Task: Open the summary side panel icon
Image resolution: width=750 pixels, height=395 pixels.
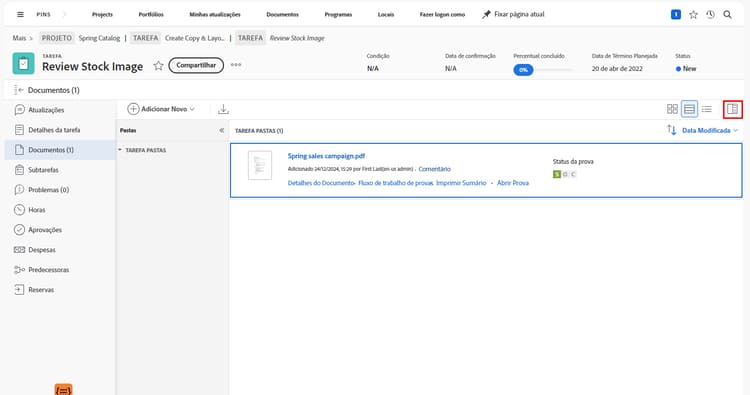Action: pyautogui.click(x=732, y=109)
